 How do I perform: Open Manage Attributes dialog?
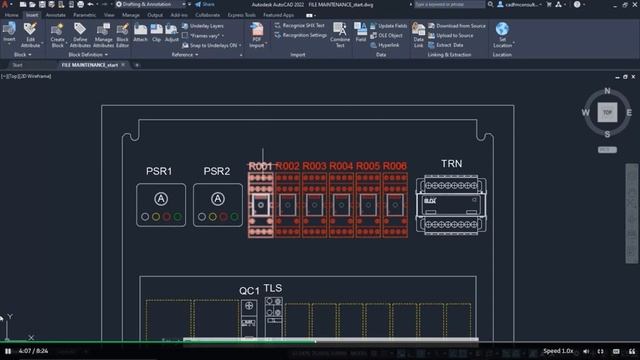[x=103, y=35]
